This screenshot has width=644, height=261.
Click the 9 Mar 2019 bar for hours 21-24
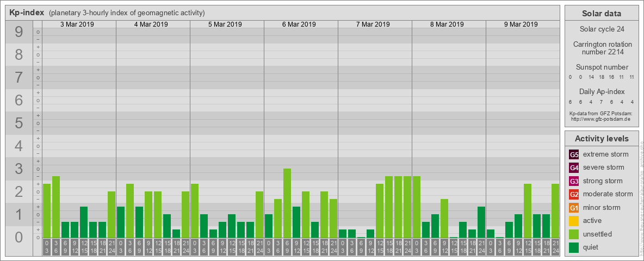coord(555,210)
